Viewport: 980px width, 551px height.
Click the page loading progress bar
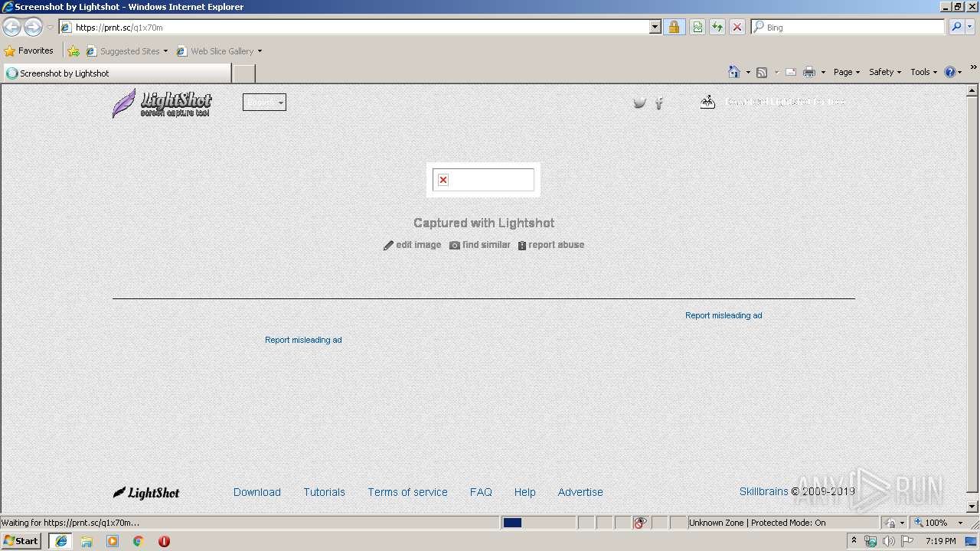(x=538, y=523)
